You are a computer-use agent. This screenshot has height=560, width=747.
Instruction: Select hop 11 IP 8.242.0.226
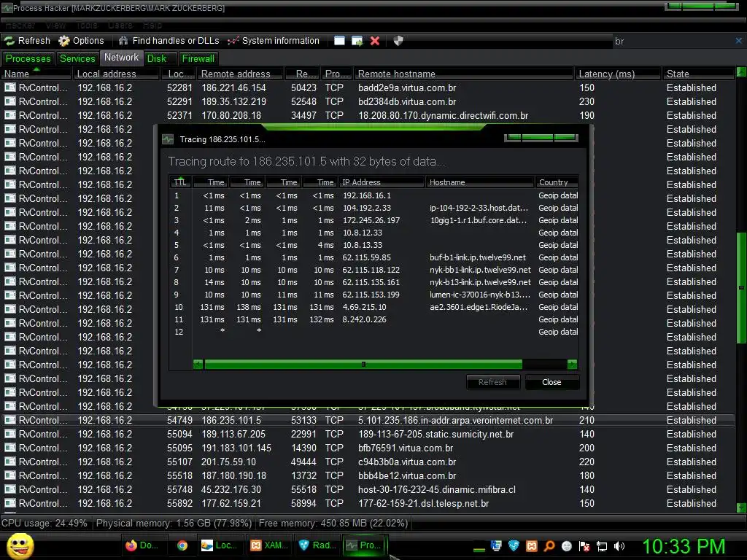[x=365, y=319]
